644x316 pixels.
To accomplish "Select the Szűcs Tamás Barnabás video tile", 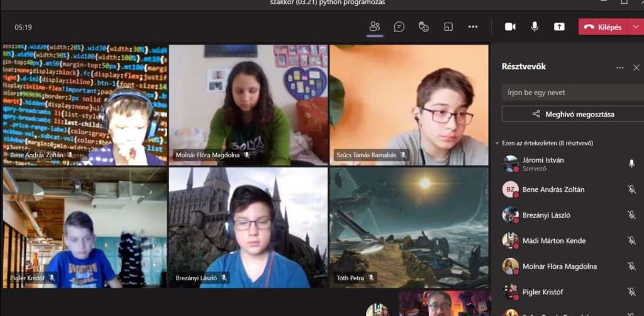I will click(x=409, y=104).
